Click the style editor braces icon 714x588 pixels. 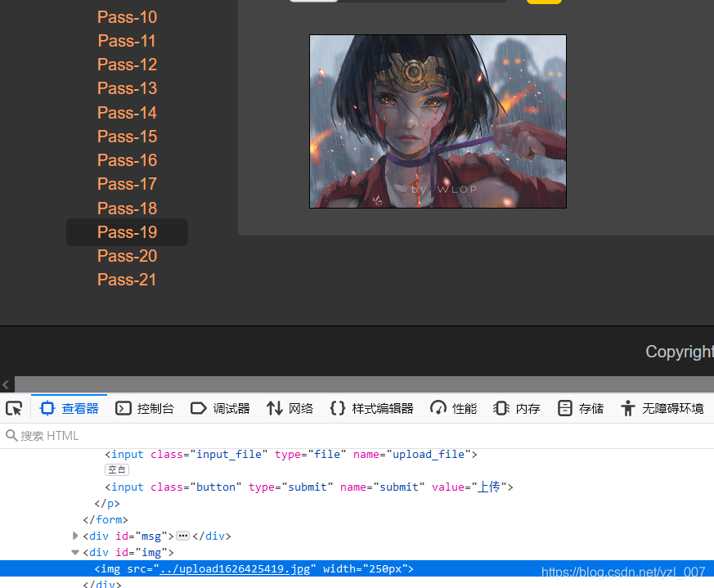[x=338, y=408]
